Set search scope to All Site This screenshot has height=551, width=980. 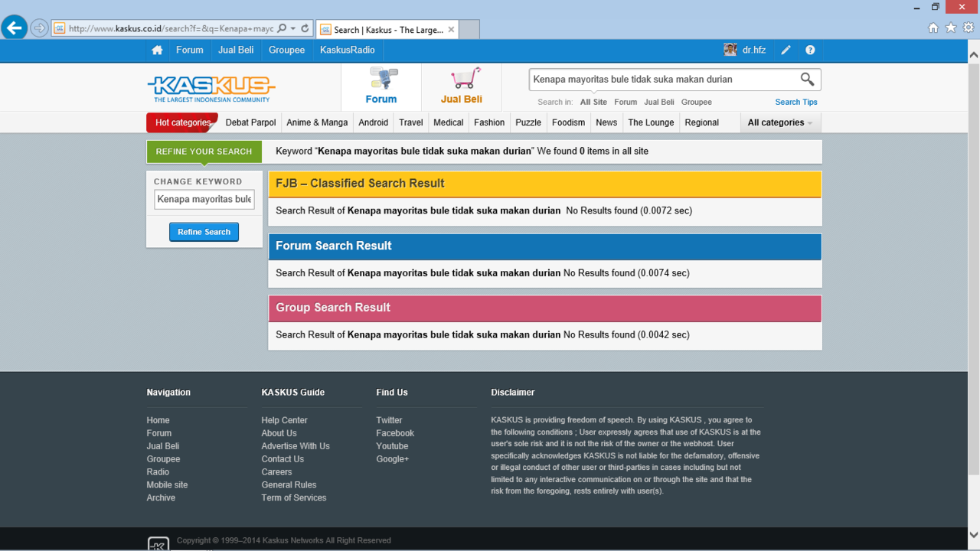click(593, 102)
